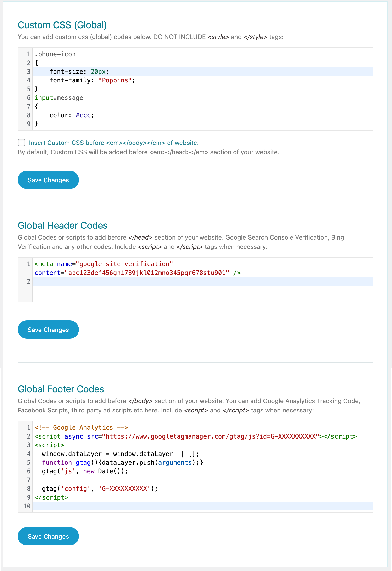Click the input.message selector line
This screenshot has width=392, height=571.
coord(59,98)
